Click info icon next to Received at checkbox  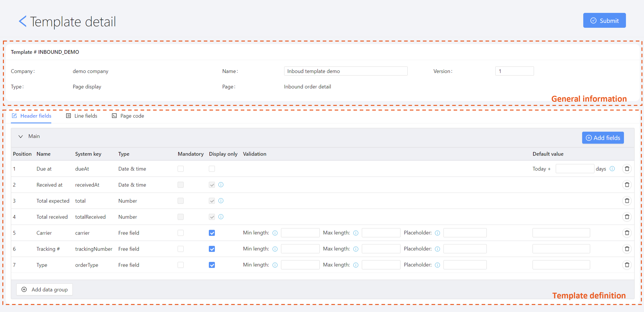(221, 185)
